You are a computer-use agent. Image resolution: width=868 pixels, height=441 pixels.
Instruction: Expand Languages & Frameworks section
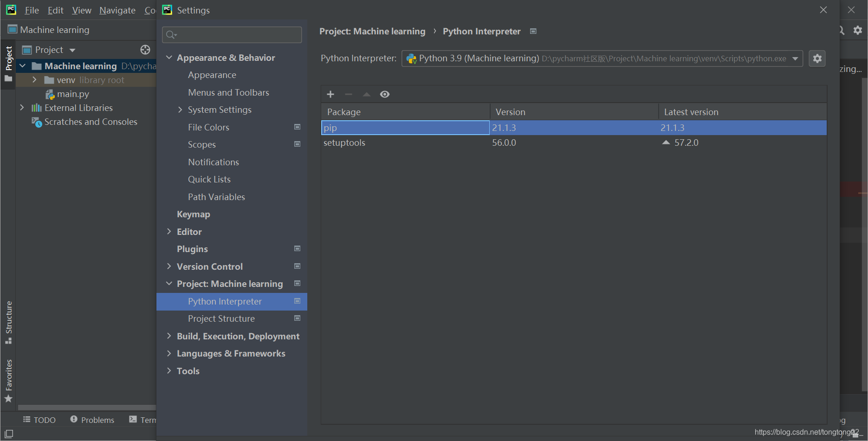(169, 354)
